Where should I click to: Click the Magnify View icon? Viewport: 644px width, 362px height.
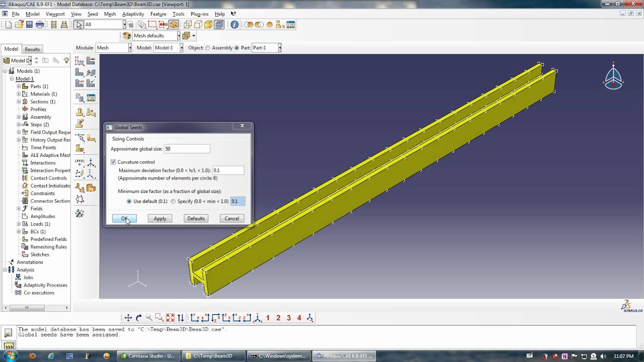click(x=149, y=318)
